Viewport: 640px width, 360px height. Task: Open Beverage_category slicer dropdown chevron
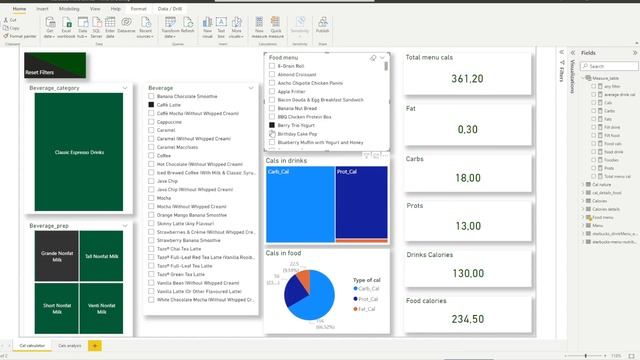[x=124, y=88]
